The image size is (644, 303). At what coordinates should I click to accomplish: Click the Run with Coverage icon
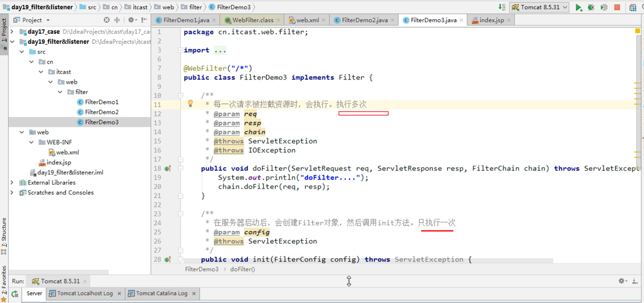(x=604, y=7)
